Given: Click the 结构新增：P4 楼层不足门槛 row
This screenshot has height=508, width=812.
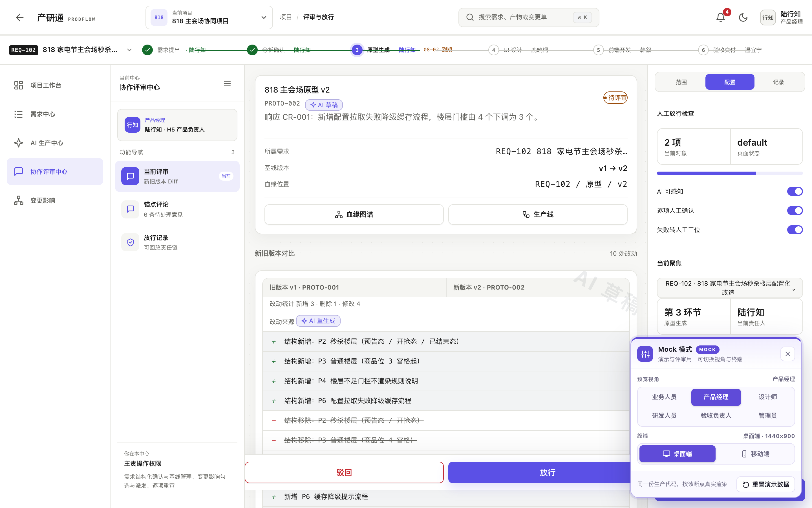Looking at the screenshot, I should (x=445, y=381).
